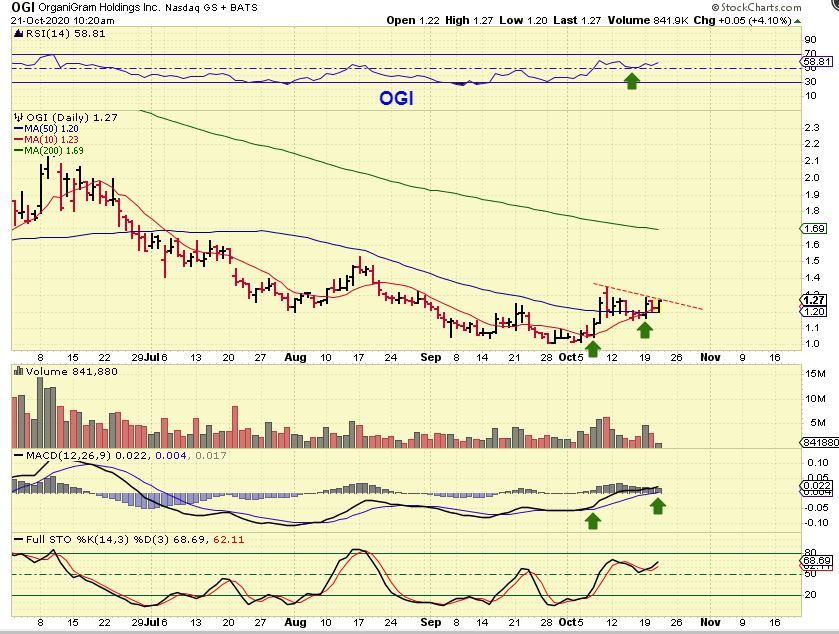This screenshot has width=839, height=634.
Task: Click the MA(200) 1.69 legend entry
Action: 54,151
